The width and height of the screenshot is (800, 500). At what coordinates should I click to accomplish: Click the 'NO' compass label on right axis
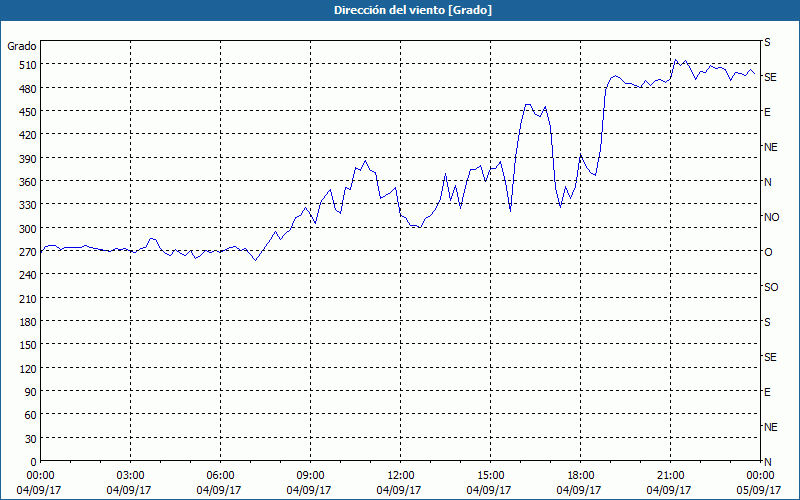click(772, 217)
